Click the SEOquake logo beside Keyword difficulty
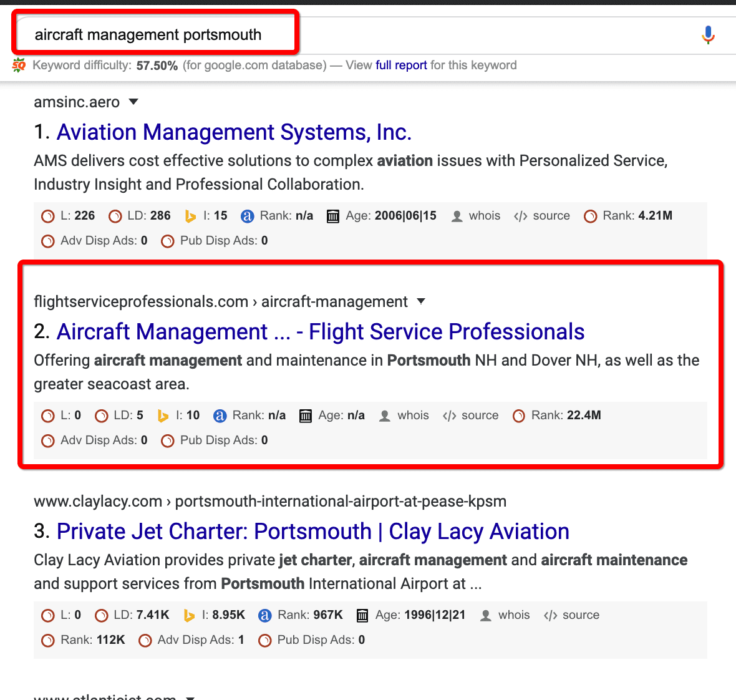The width and height of the screenshot is (736, 700). pyautogui.click(x=19, y=66)
